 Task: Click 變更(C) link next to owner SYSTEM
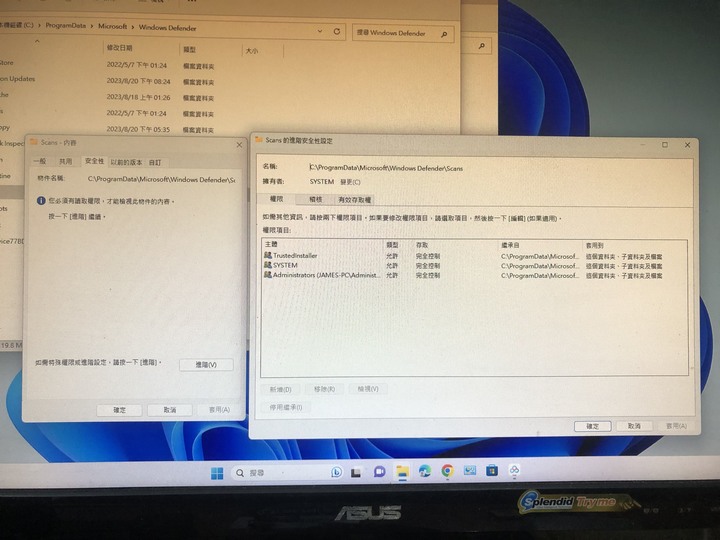click(x=350, y=182)
